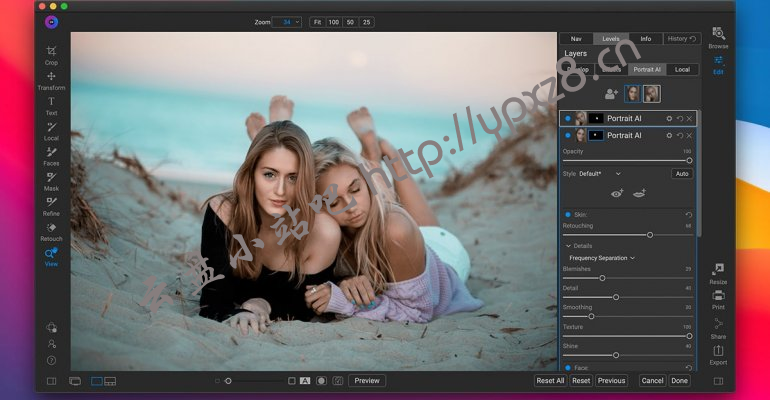Open the user account icon in left sidebar
This screenshot has height=400, width=770.
[51, 344]
